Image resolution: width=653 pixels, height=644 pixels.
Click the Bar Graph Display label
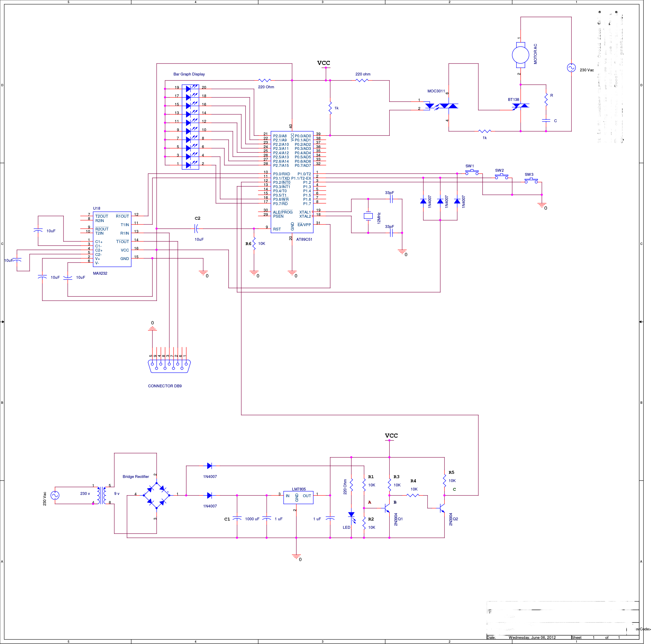189,74
